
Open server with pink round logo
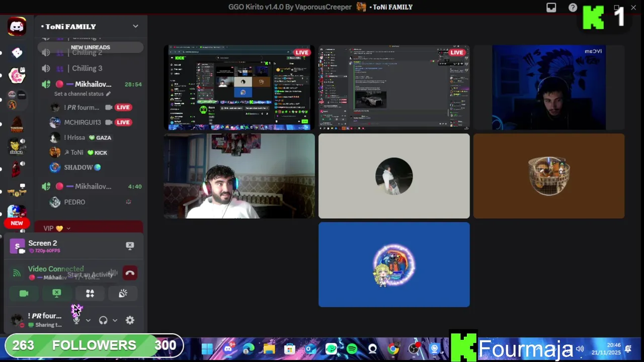click(17, 75)
